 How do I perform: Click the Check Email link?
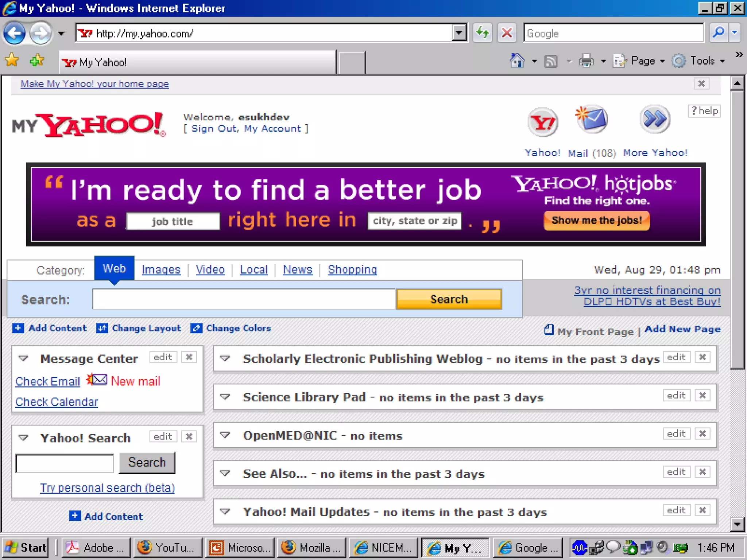point(47,381)
